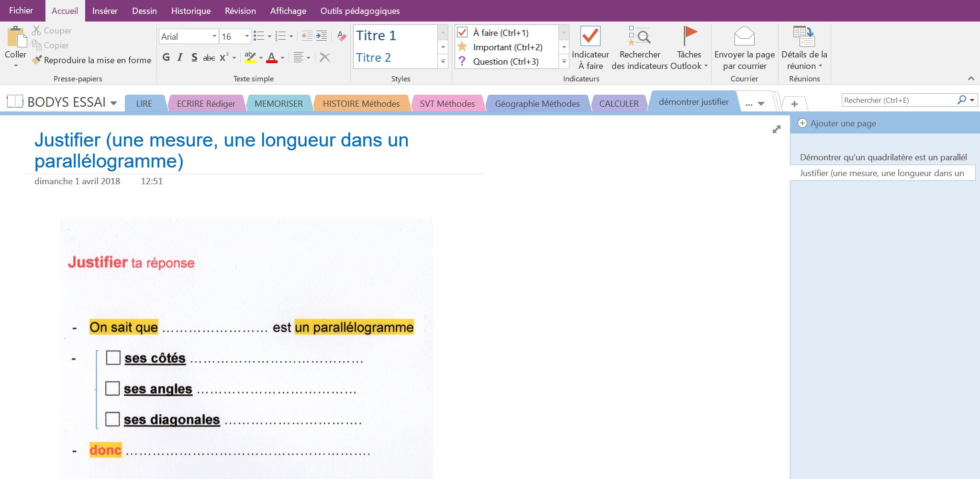This screenshot has height=479, width=980.
Task: Mark with the Important (Ctrl+2) star tag
Action: 507,47
